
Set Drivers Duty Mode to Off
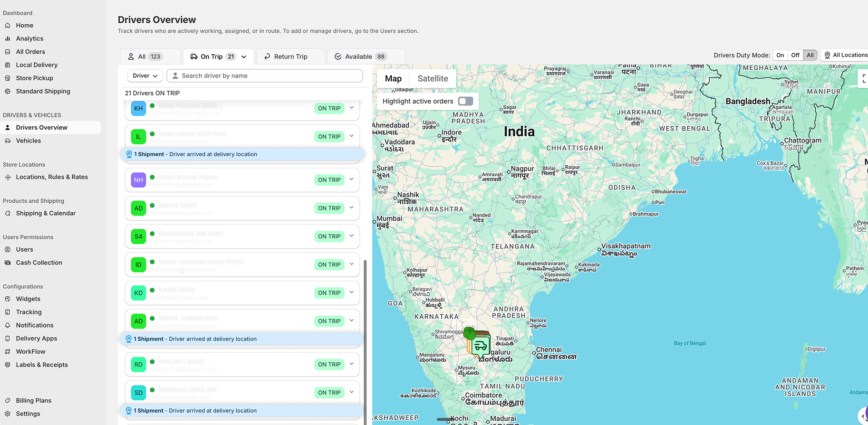point(795,55)
